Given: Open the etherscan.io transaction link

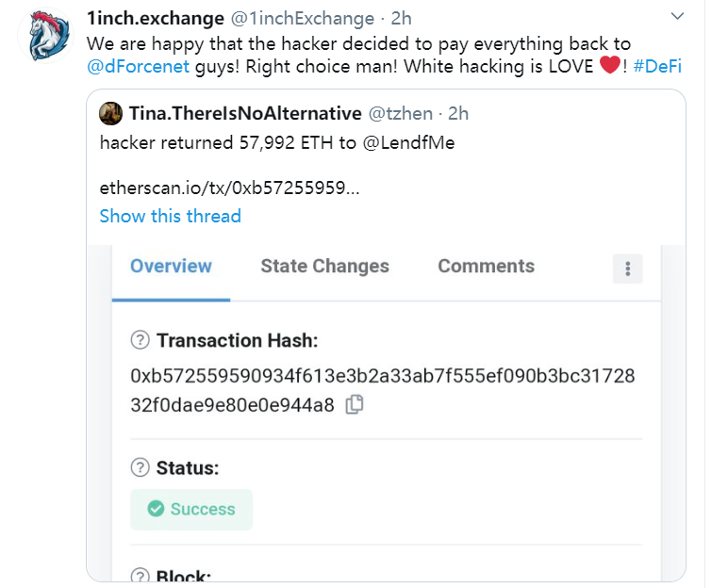Looking at the screenshot, I should [x=229, y=188].
